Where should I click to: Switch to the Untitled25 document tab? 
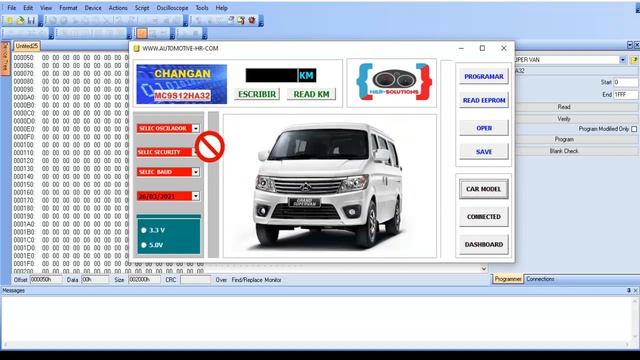point(27,46)
